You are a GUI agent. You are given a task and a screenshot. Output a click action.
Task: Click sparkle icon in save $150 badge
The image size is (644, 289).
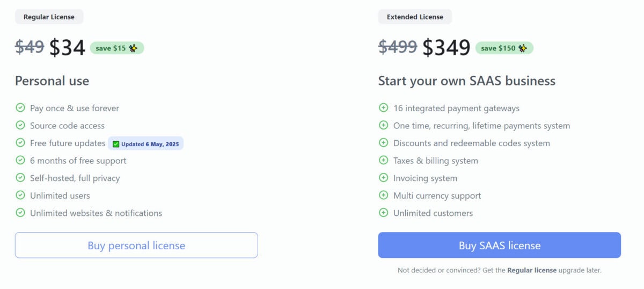523,48
